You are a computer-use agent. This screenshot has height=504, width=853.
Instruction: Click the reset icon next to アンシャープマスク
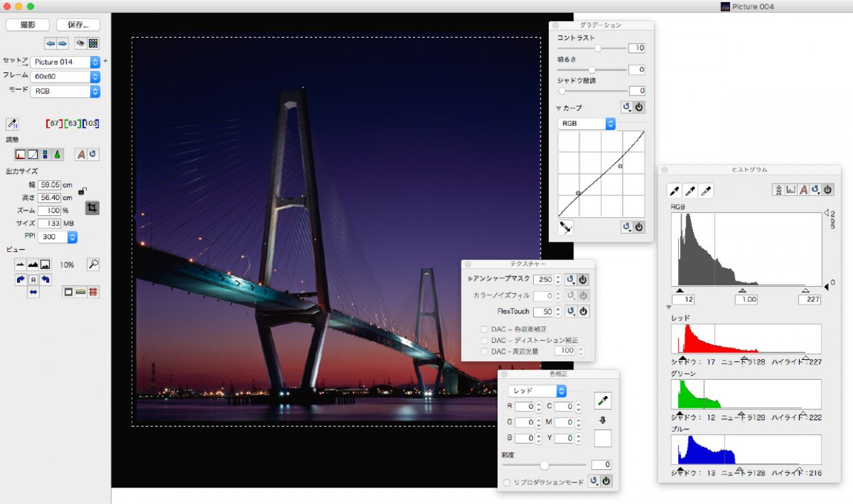[570, 279]
